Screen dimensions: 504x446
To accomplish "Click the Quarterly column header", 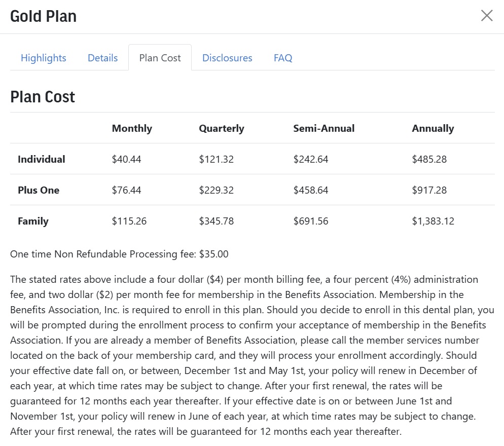I will click(x=222, y=128).
